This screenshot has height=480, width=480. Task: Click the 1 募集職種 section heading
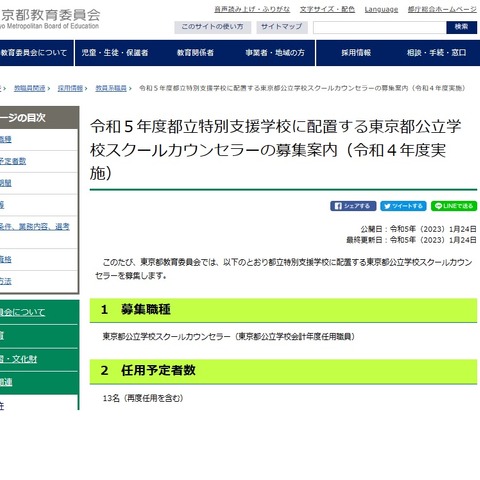click(283, 310)
